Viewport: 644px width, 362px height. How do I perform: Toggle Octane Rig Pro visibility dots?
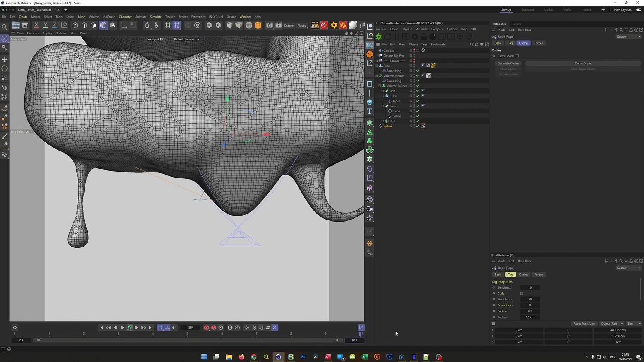[414, 56]
